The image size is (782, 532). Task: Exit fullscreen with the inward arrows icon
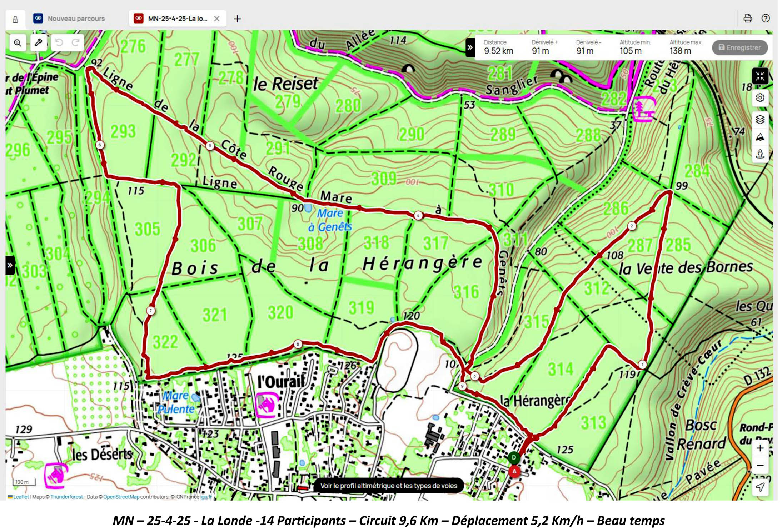[760, 76]
